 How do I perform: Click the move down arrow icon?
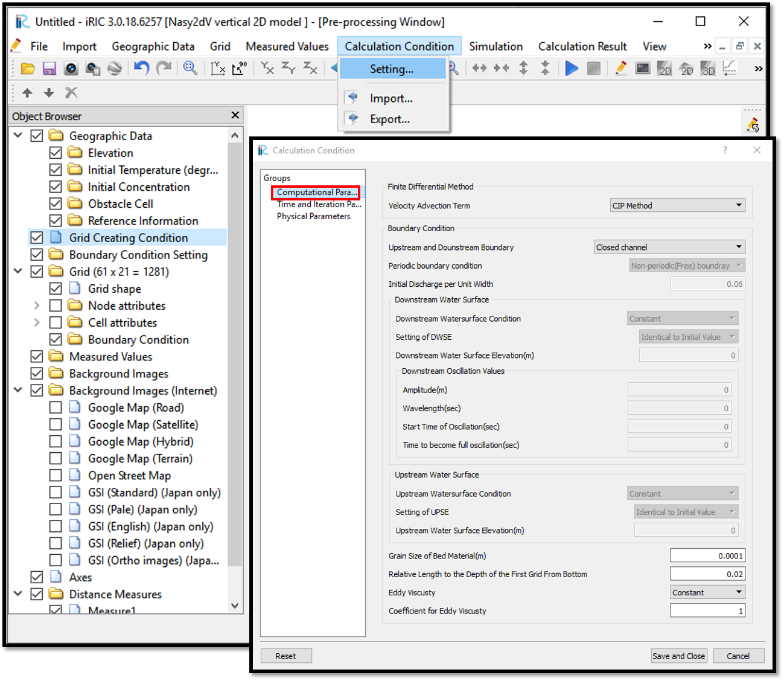click(49, 93)
